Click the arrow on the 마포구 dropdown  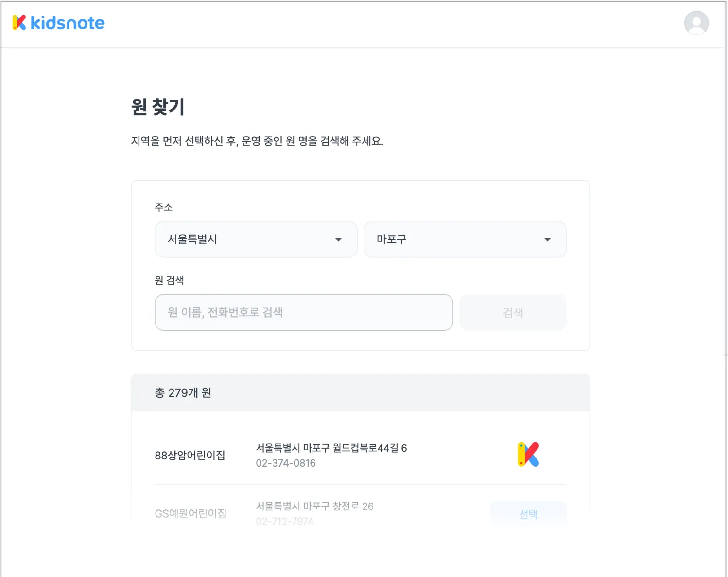pyautogui.click(x=547, y=239)
